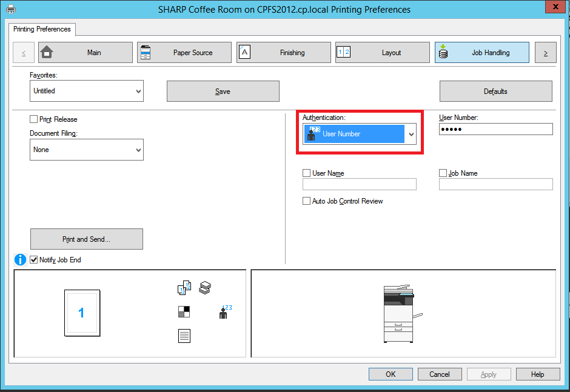Cancel the printing preferences dialog
This screenshot has height=392, width=570.
[x=440, y=374]
